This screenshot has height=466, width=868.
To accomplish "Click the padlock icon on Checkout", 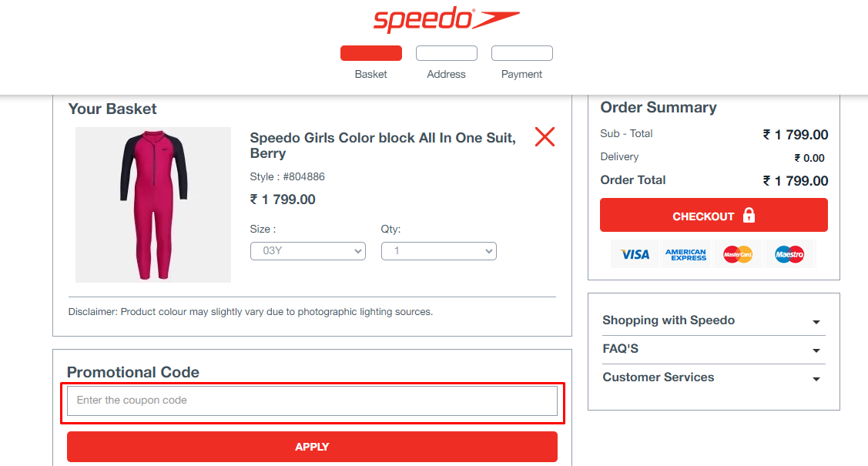I will click(x=749, y=216).
